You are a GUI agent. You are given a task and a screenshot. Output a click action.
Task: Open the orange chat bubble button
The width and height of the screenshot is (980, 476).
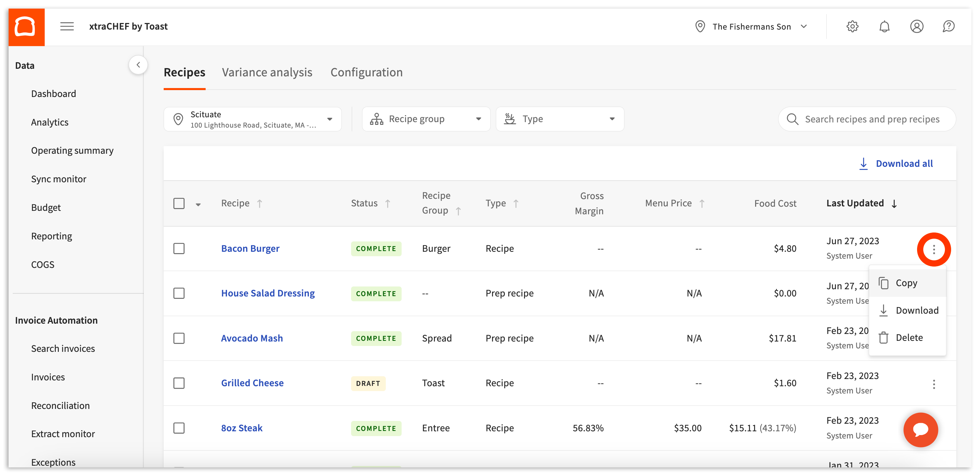920,430
